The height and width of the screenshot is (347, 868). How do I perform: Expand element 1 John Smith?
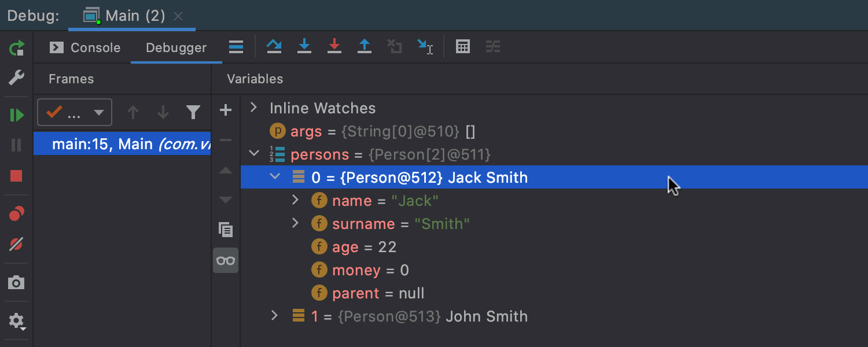[275, 316]
